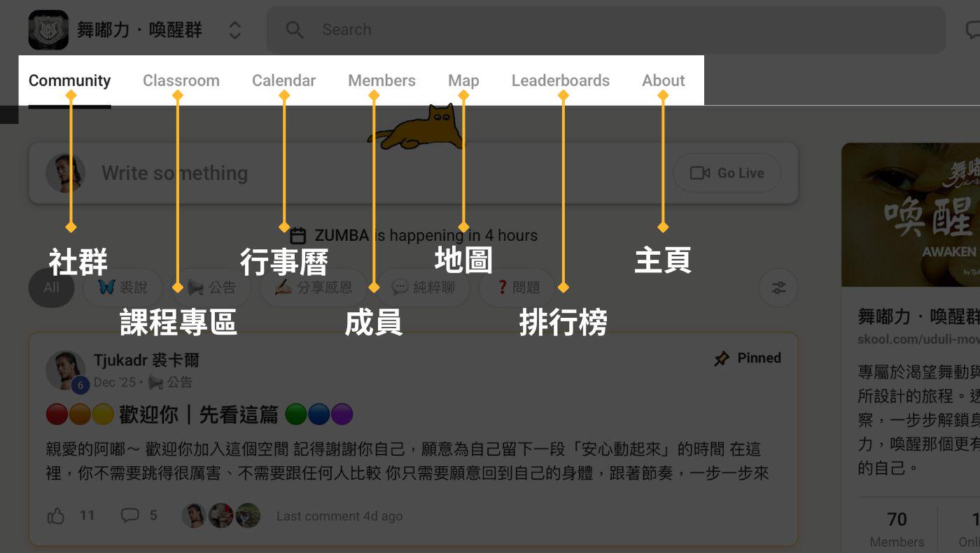The width and height of the screenshot is (980, 553).
Task: Click the Write something post box
Action: tap(350, 173)
